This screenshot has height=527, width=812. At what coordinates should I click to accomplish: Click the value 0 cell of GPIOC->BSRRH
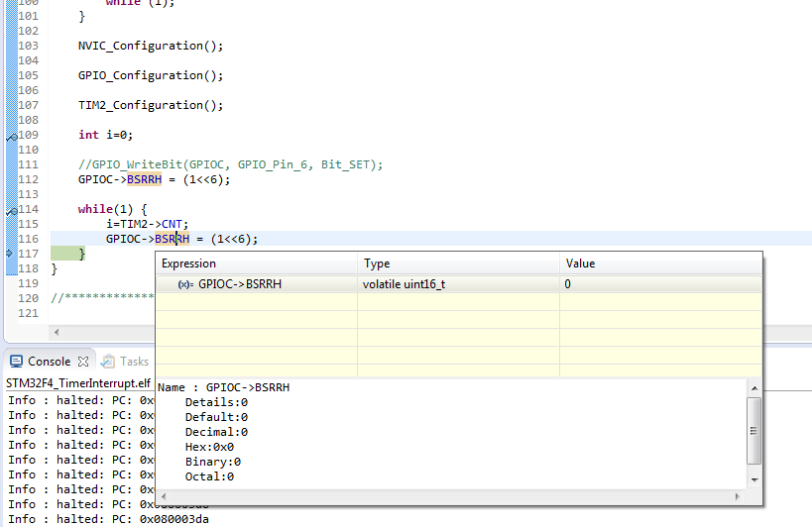[x=660, y=284]
